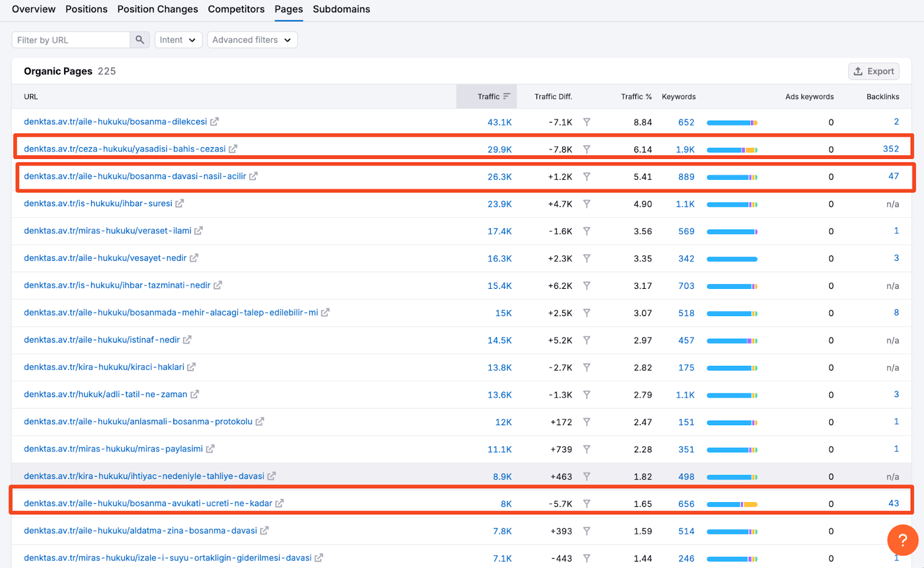Sort by Keywords column header

click(679, 96)
